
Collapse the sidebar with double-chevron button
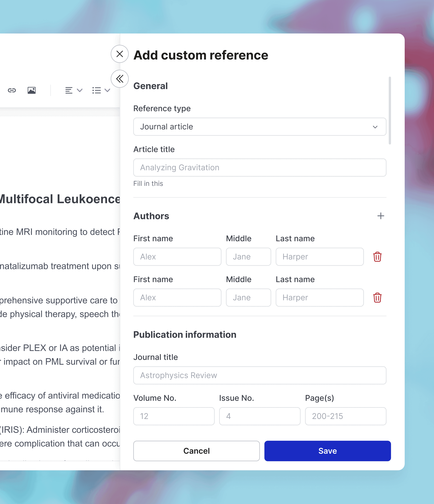119,79
